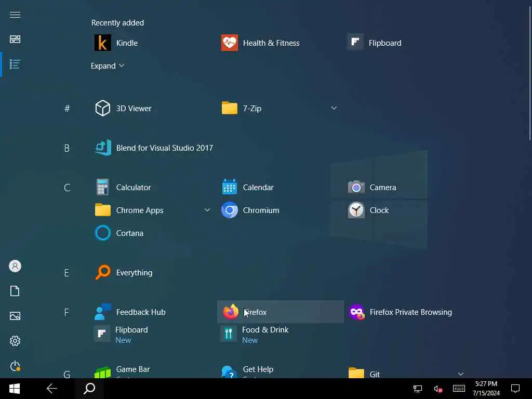Open the notification action center
Screen dimensions: 532x399
pos(515,389)
